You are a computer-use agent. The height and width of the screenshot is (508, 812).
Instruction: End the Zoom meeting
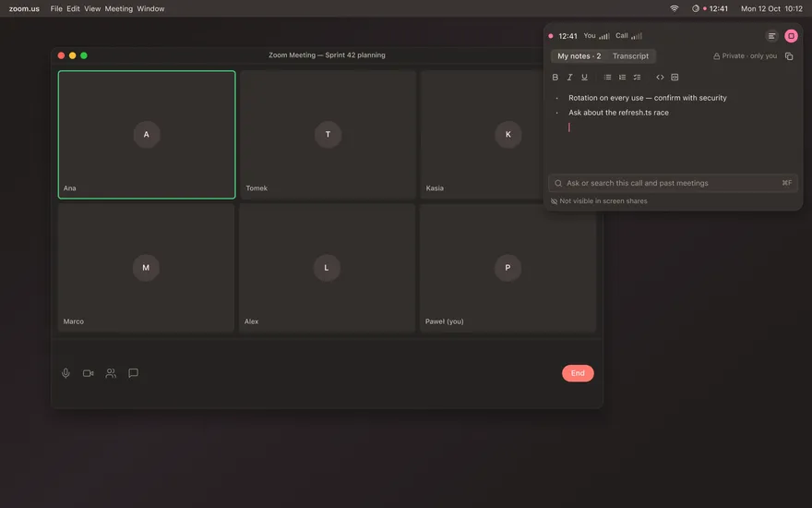coord(578,373)
